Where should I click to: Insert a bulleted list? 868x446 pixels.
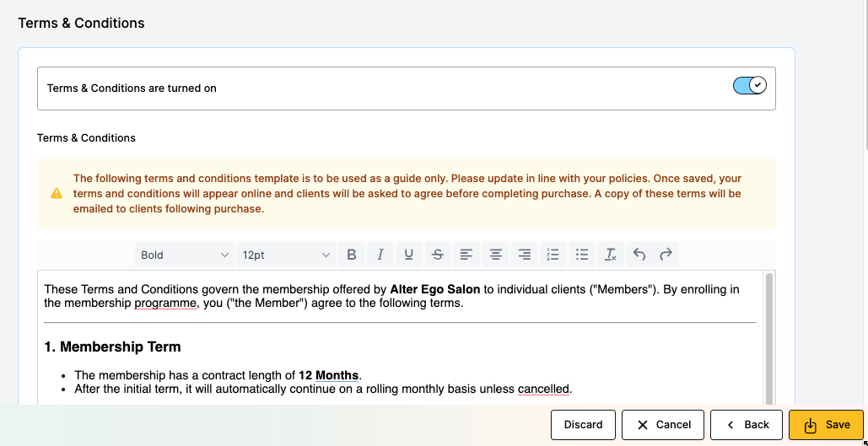point(582,255)
